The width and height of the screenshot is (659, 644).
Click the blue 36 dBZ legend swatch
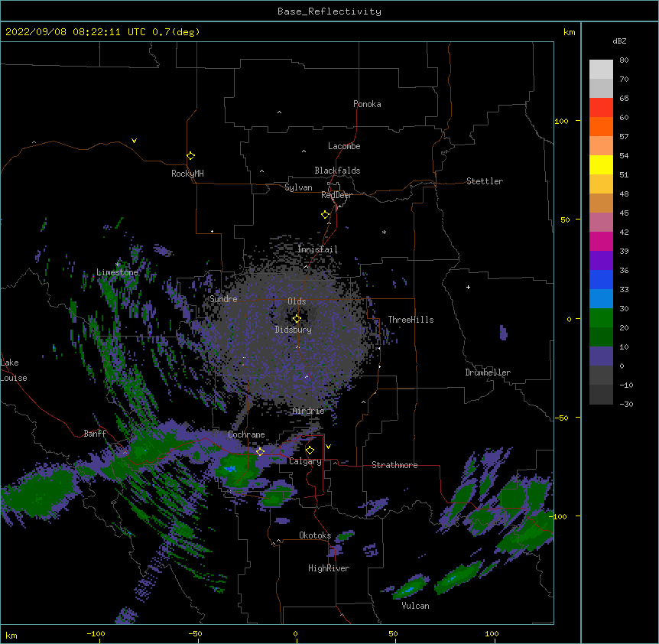coord(601,279)
